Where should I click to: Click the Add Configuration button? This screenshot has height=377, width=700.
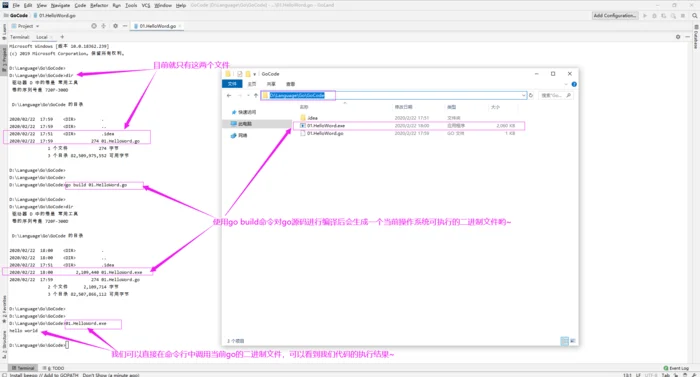[615, 16]
